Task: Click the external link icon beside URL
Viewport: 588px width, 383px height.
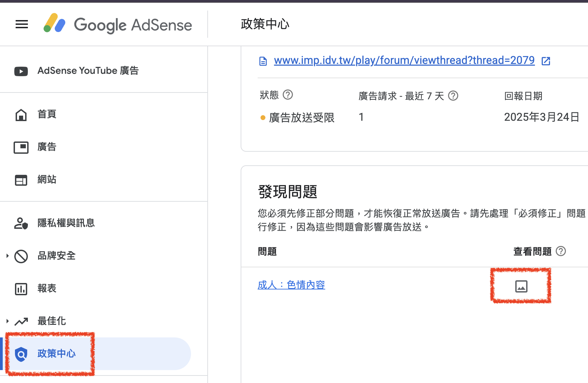Action: pos(546,61)
